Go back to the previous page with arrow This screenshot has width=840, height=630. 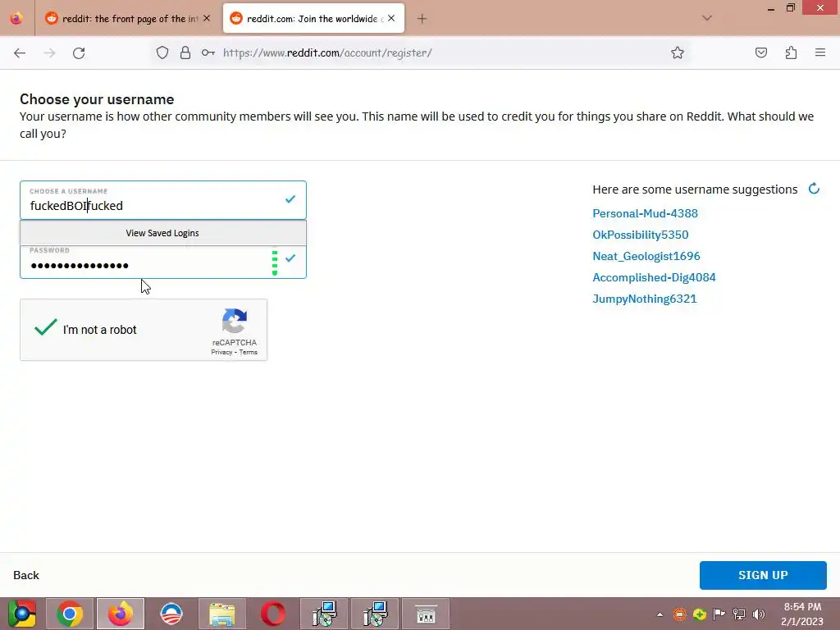pyautogui.click(x=20, y=52)
